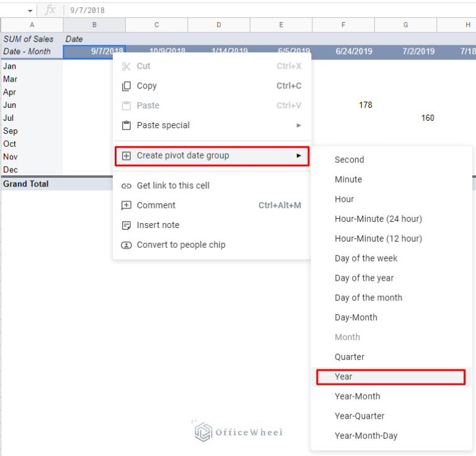476x456 pixels.
Task: Click the cell containing 178
Action: click(343, 105)
